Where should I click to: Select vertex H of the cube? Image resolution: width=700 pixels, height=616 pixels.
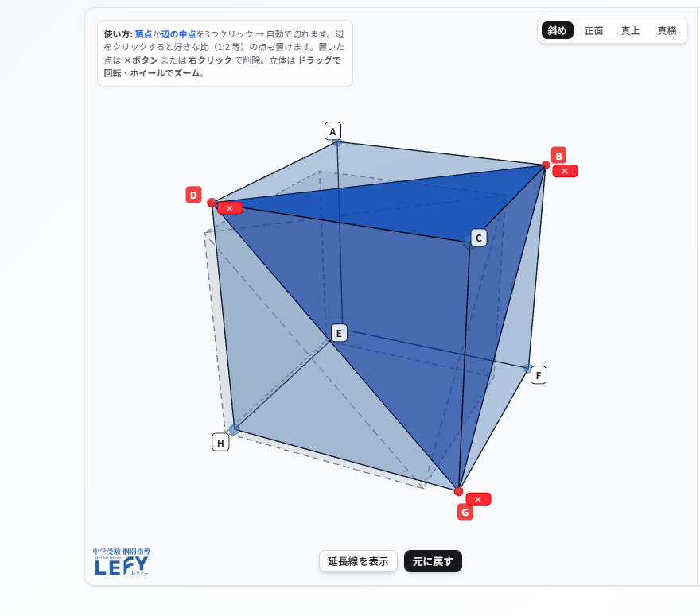[220, 443]
